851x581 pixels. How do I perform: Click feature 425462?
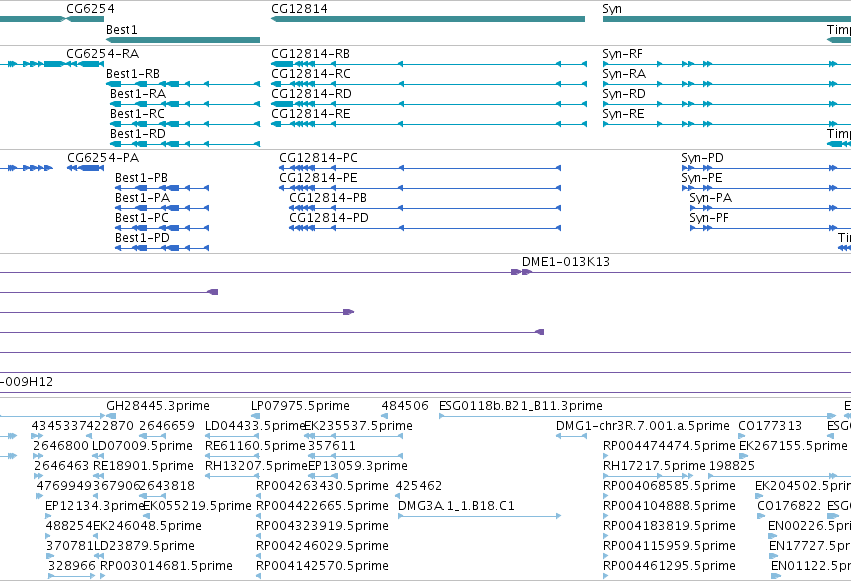click(x=418, y=486)
